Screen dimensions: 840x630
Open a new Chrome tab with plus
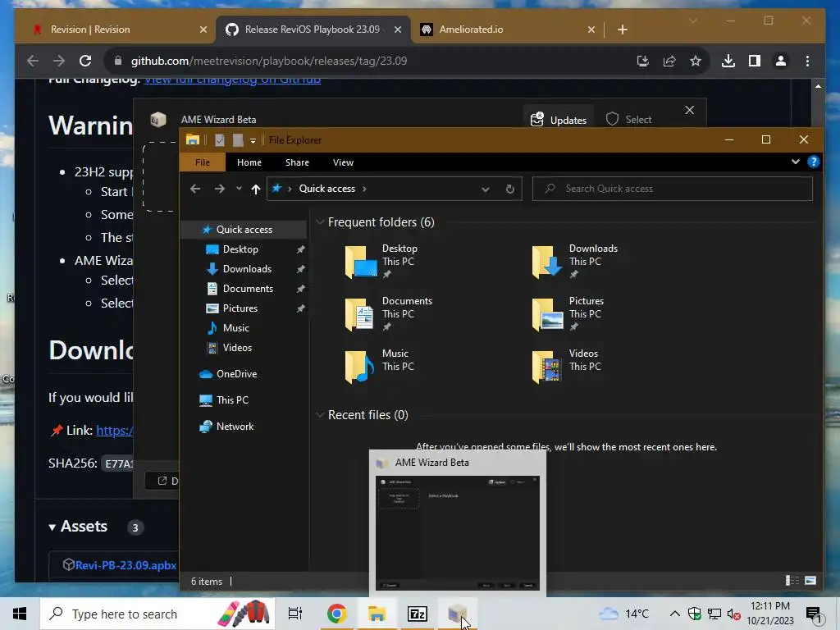623,30
